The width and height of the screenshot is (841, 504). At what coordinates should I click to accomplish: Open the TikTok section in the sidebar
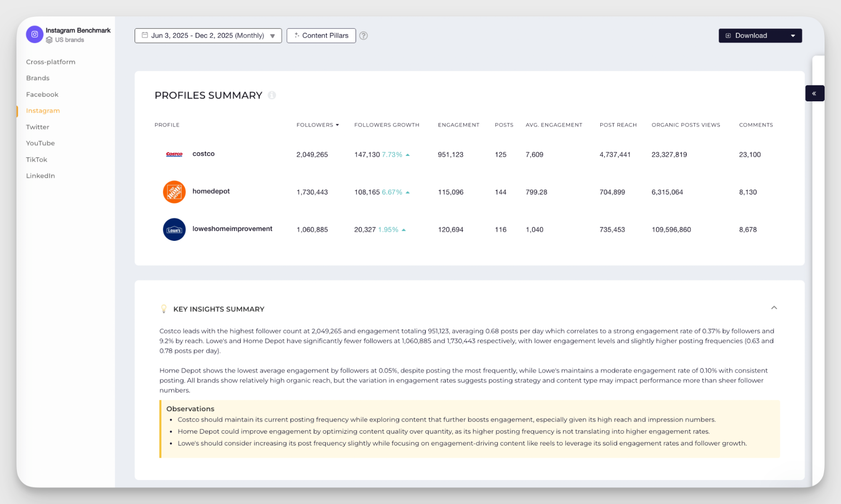point(36,159)
